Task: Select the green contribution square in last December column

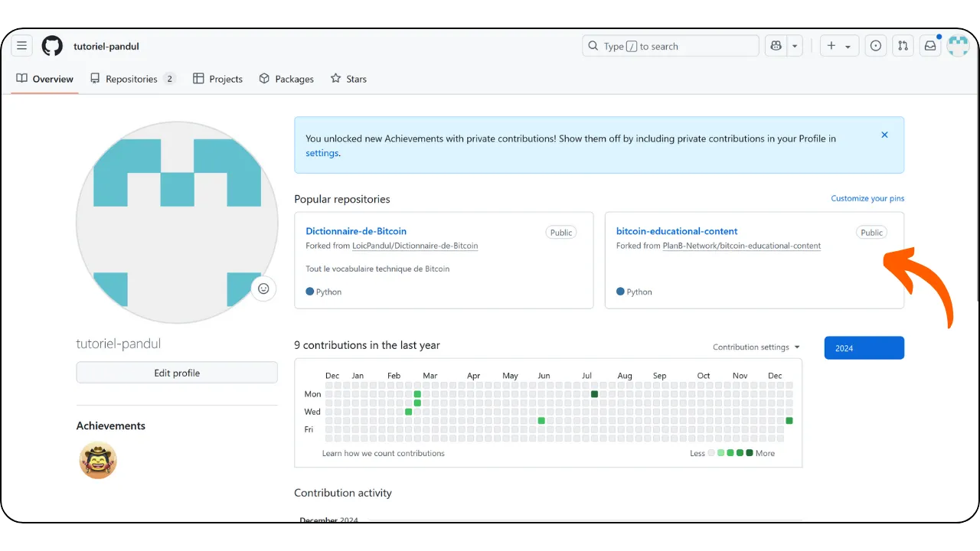Action: tap(789, 421)
